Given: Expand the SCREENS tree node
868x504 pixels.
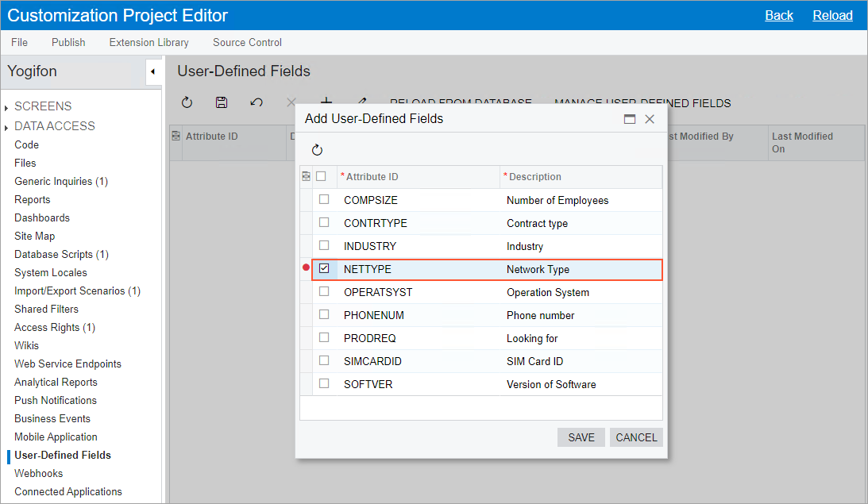Looking at the screenshot, I should click(7, 107).
